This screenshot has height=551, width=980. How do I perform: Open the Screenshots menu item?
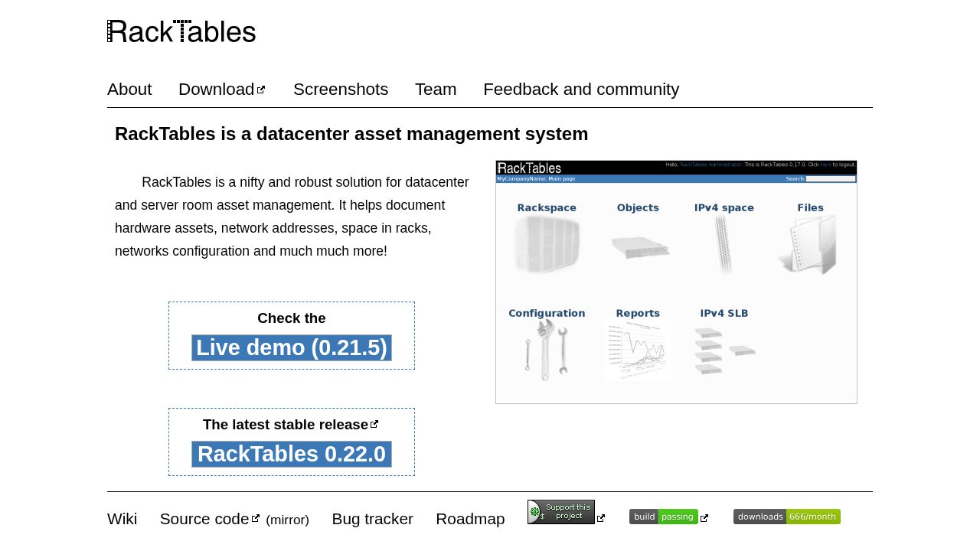click(341, 90)
